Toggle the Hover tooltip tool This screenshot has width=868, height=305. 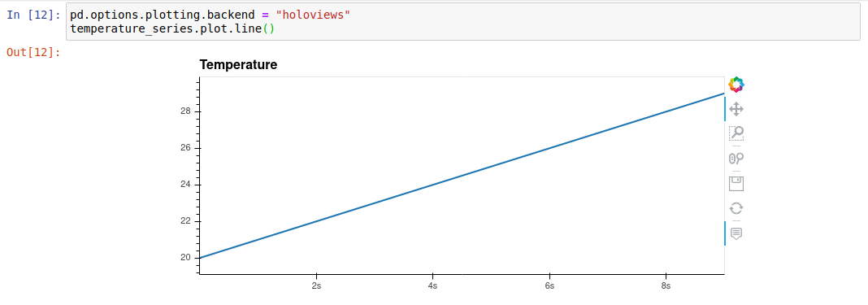pos(736,233)
